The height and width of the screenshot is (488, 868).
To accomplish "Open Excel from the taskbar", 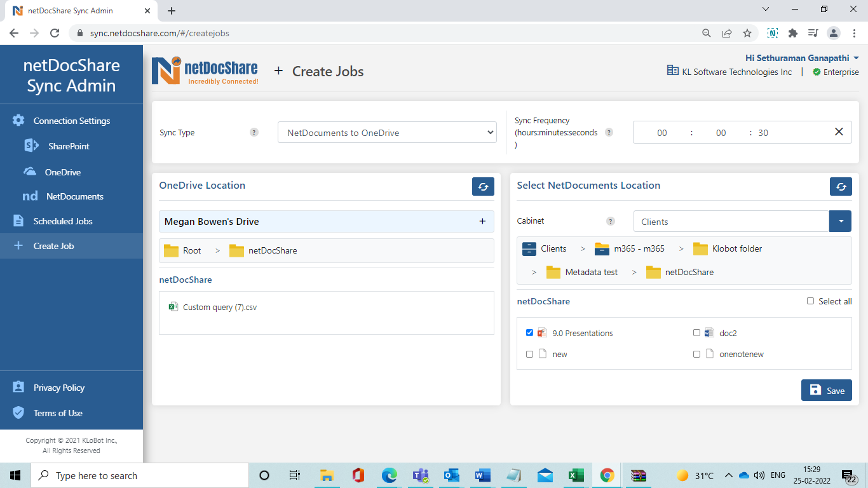I will click(x=576, y=475).
